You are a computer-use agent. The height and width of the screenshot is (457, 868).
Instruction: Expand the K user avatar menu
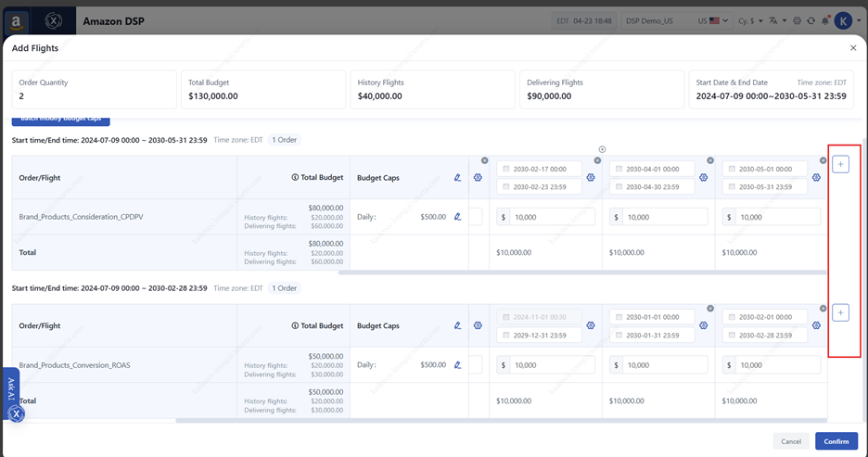pyautogui.click(x=844, y=20)
